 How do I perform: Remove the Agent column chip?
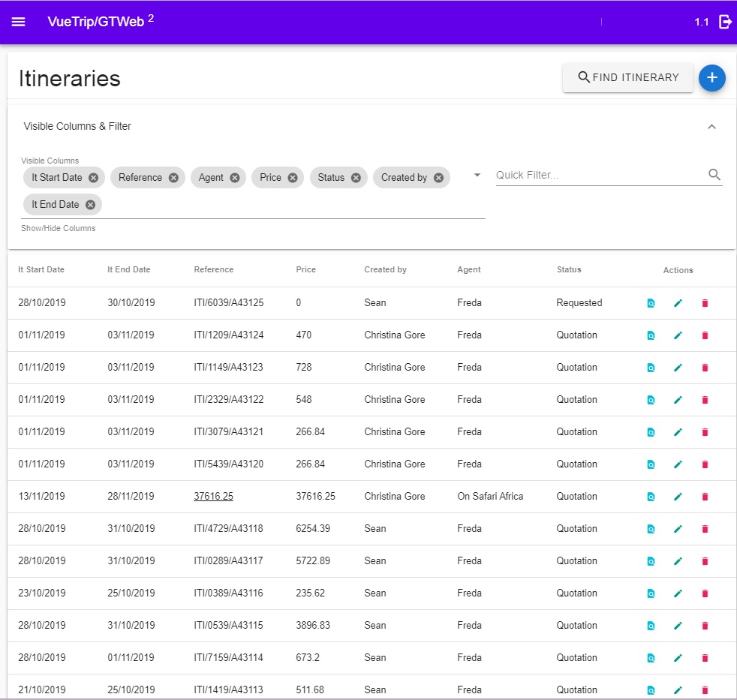pyautogui.click(x=235, y=178)
